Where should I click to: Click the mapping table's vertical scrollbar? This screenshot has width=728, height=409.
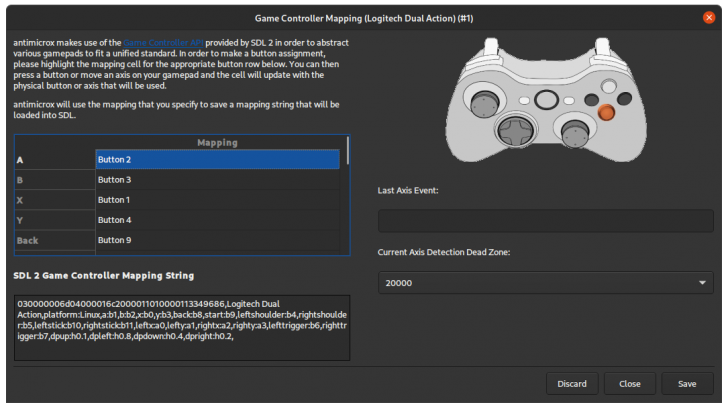pyautogui.click(x=347, y=152)
